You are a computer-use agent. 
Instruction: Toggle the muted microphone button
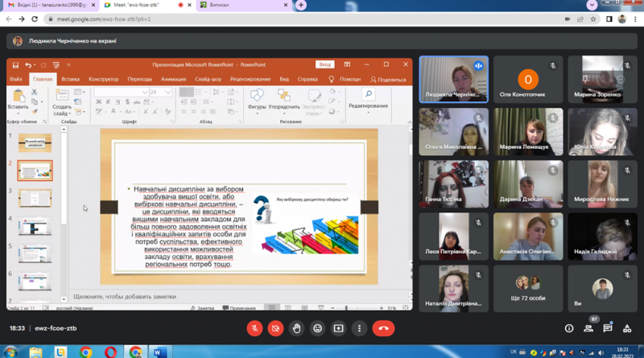click(254, 328)
